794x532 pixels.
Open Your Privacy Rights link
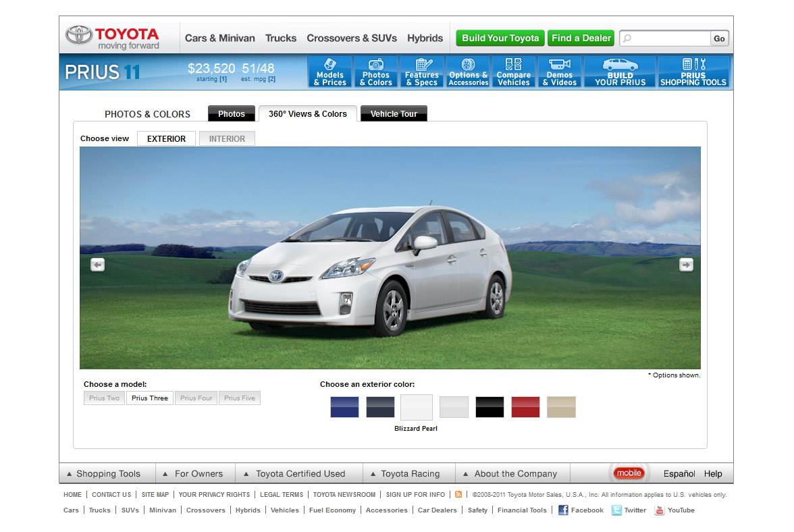214,495
